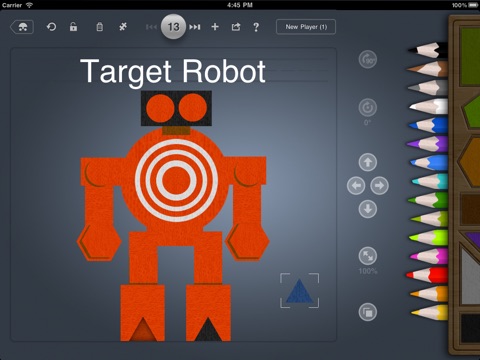Select the gray pencil
Image resolution: width=480 pixels, height=360 pixels.
click(428, 87)
